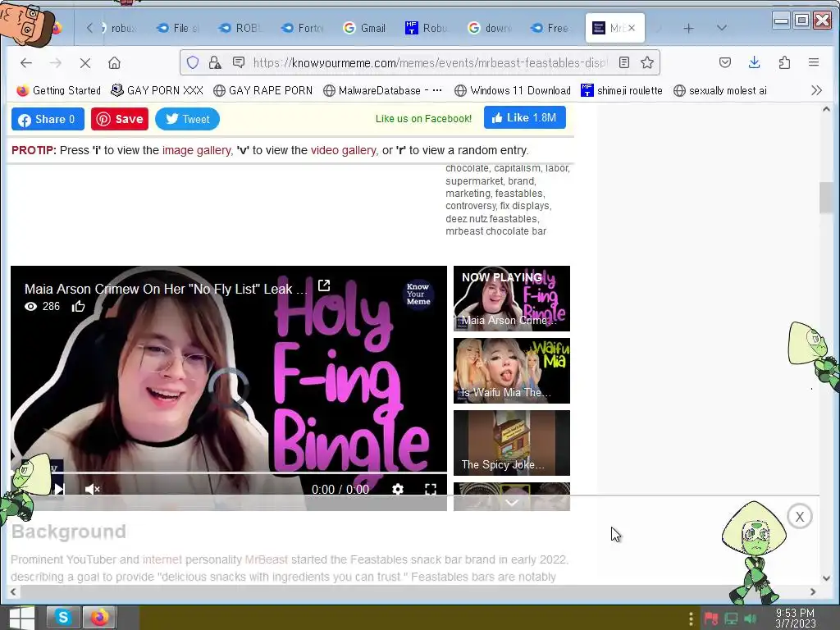The height and width of the screenshot is (630, 840).
Task: Open the tracking protection shield panel
Action: 193,62
